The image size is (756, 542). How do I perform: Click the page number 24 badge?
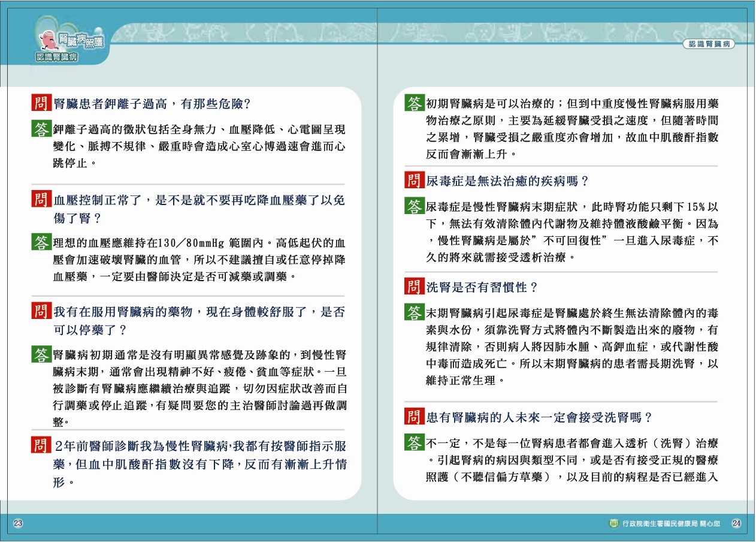pos(737,523)
